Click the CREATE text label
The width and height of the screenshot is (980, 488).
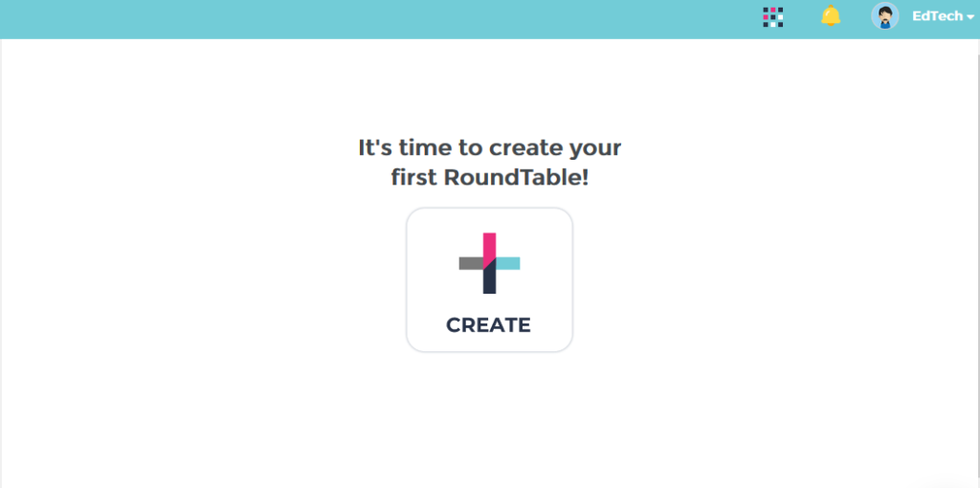coord(488,325)
